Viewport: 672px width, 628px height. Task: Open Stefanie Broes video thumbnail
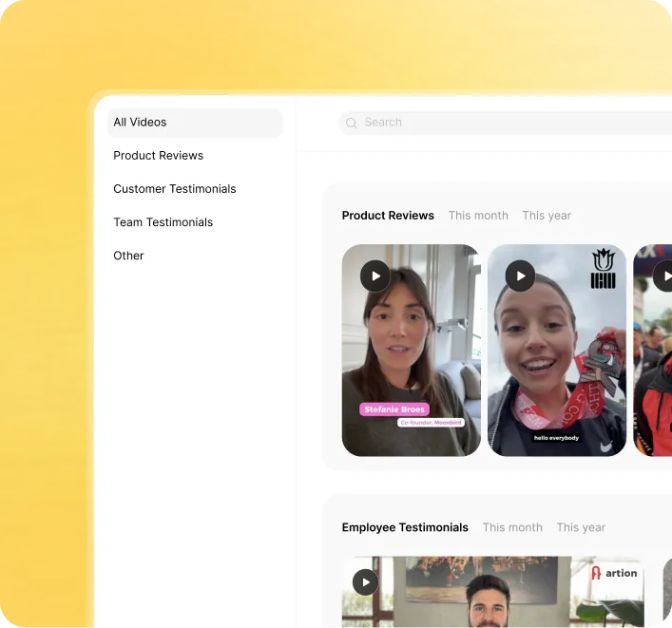coord(412,351)
